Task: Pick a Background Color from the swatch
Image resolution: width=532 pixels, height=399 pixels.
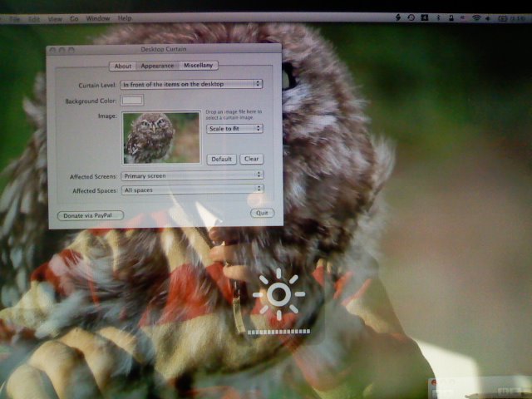Action: pos(132,100)
